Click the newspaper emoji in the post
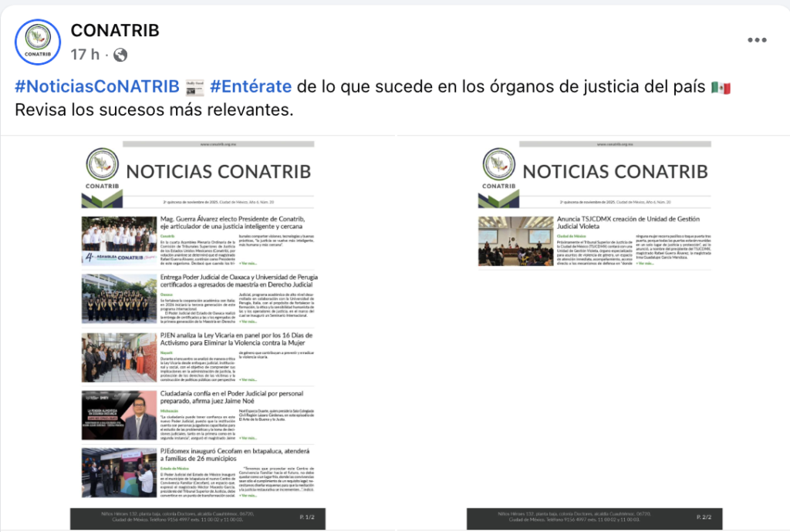Screen dimensions: 790x532 194,86
